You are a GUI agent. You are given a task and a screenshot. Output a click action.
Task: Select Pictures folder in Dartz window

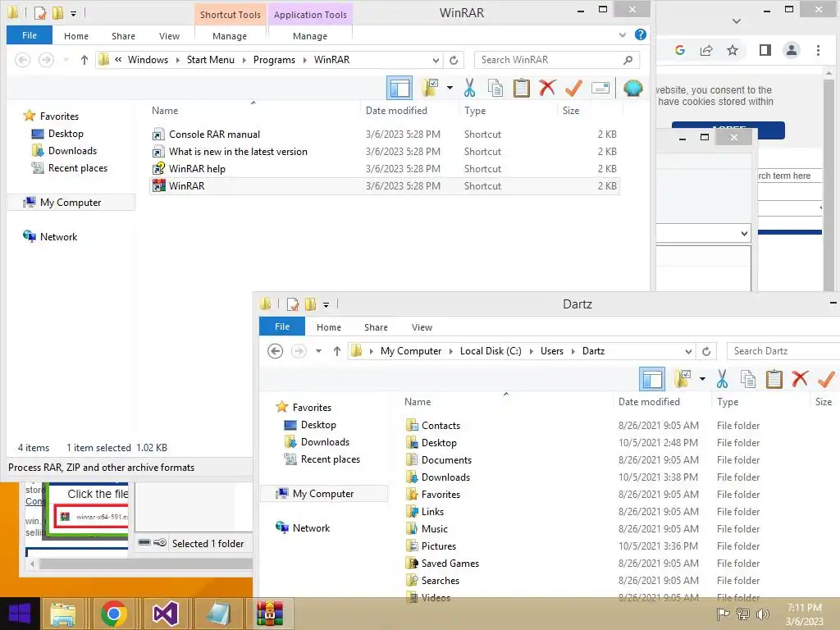pyautogui.click(x=438, y=546)
